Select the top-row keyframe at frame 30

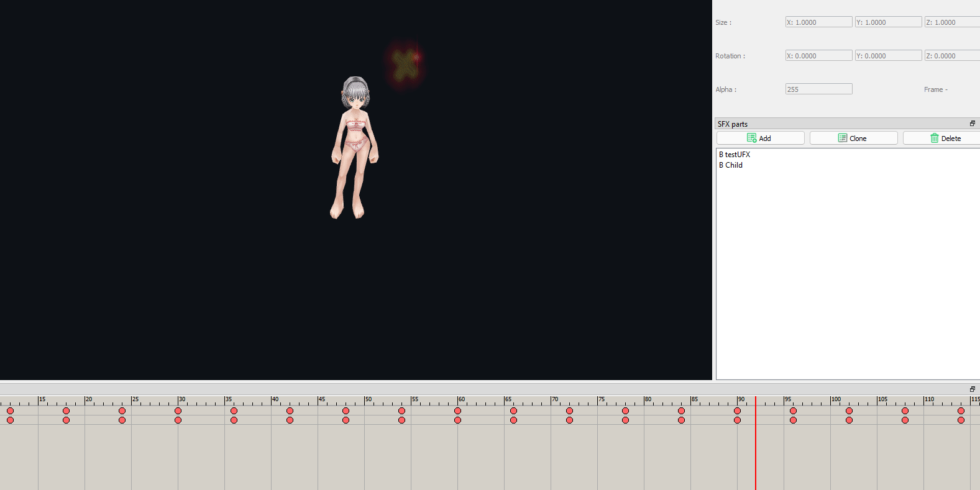coord(178,411)
